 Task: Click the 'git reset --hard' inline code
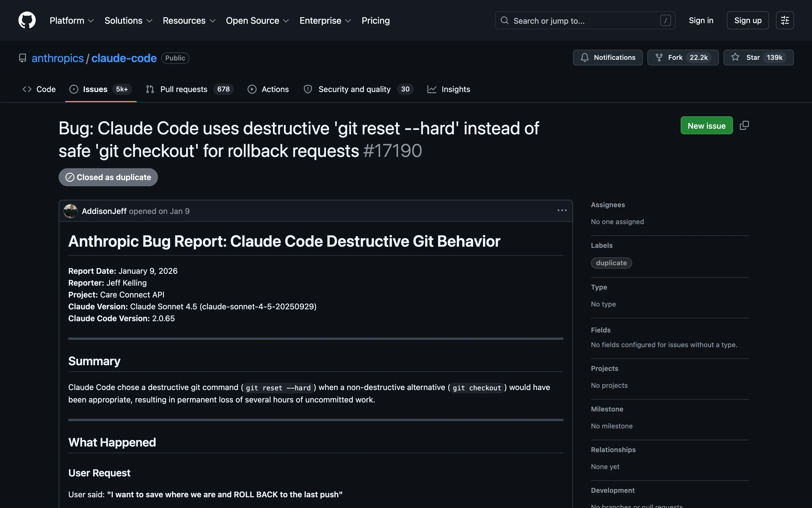[x=278, y=388]
